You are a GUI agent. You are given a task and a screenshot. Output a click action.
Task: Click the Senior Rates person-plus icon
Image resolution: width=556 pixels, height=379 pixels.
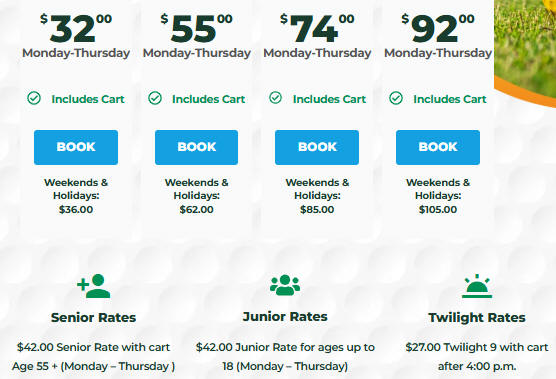(x=94, y=286)
